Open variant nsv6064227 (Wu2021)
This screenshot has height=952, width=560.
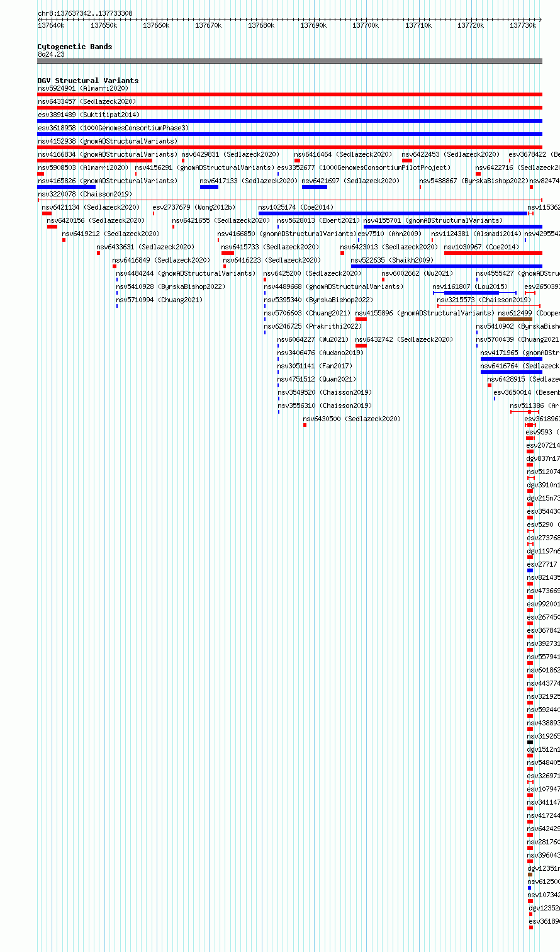313,339
